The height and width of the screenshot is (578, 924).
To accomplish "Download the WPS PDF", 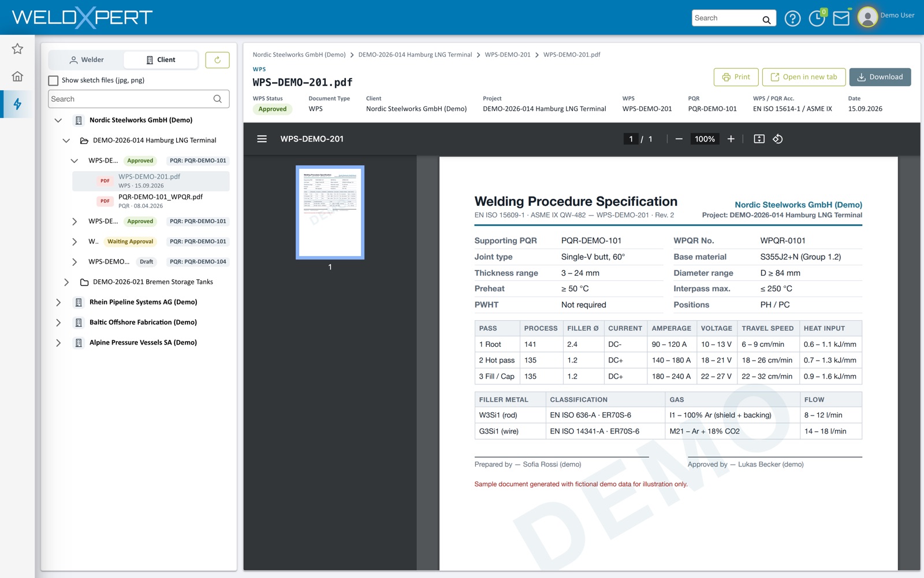I will coord(880,77).
